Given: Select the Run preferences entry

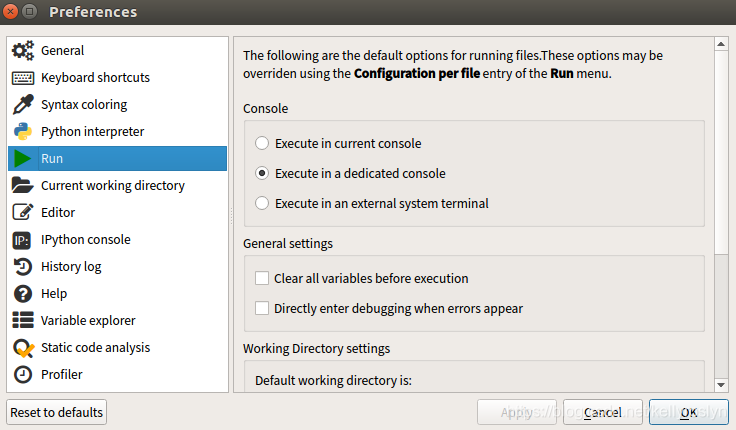Looking at the screenshot, I should pyautogui.click(x=118, y=159).
